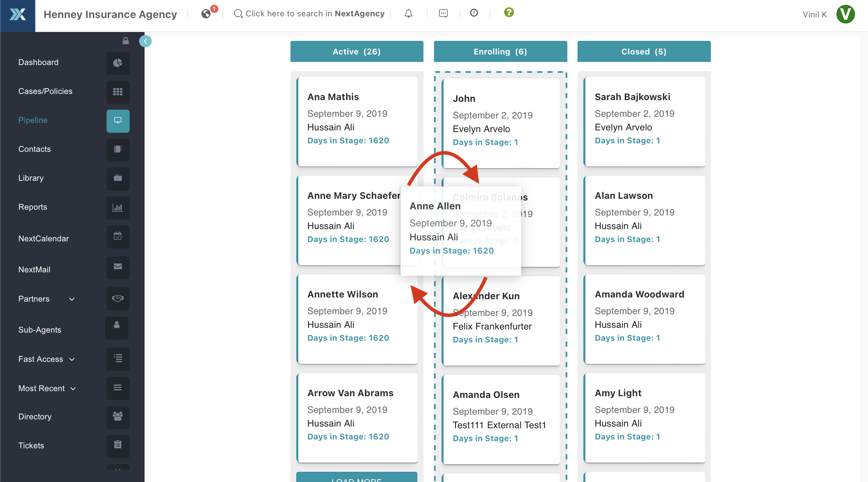Image resolution: width=868 pixels, height=482 pixels.
Task: Open the Sarah Bajkowski card
Action: pyautogui.click(x=644, y=122)
